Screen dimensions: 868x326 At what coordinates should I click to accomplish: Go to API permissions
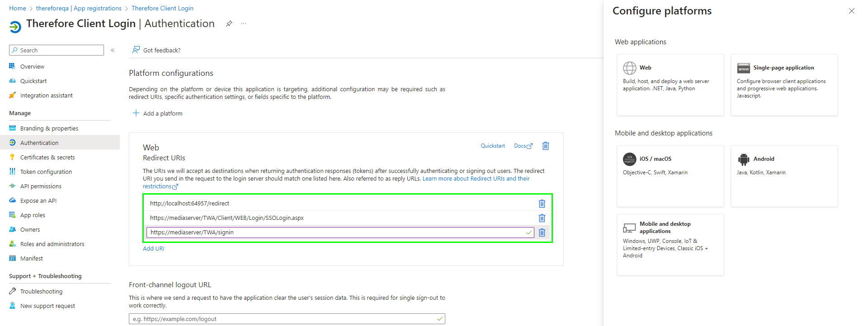point(41,186)
